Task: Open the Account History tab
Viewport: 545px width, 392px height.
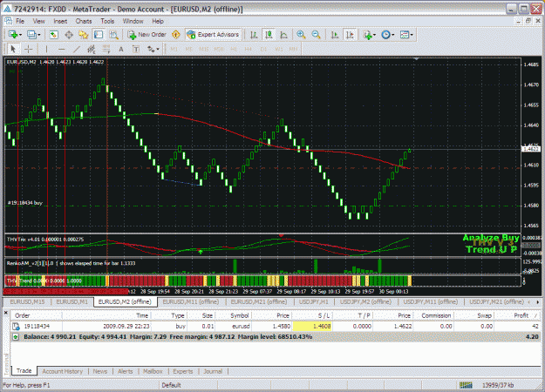Action: click(62, 371)
